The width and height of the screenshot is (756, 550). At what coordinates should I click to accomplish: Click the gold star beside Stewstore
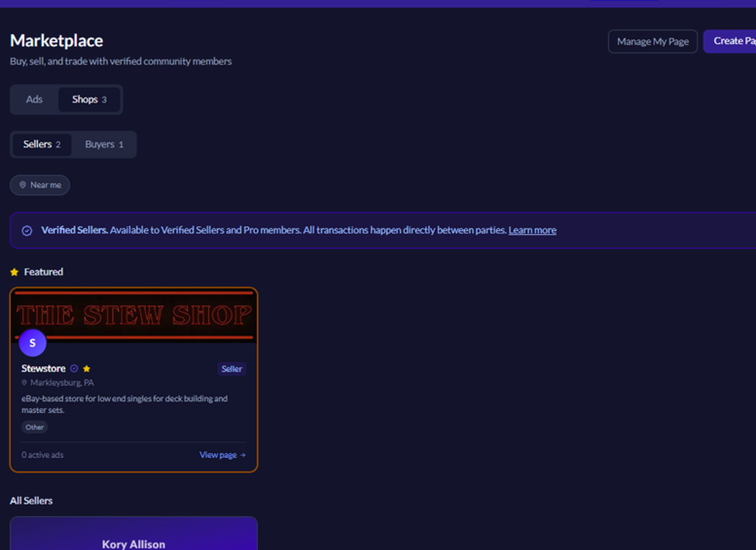(x=87, y=368)
